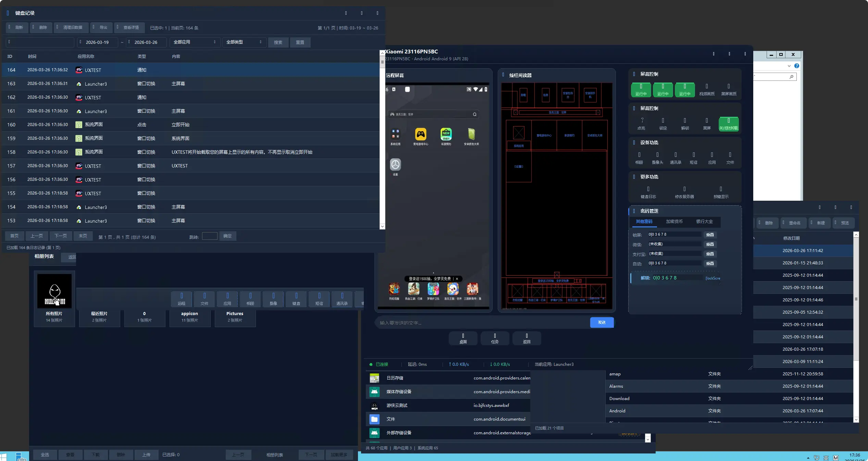Expand the 全部类型 filter dropdown

244,42
